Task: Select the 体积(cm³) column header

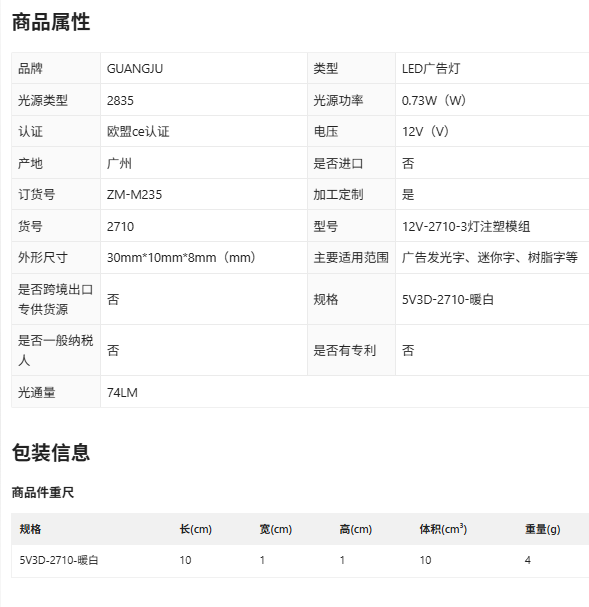Action: tap(443, 529)
